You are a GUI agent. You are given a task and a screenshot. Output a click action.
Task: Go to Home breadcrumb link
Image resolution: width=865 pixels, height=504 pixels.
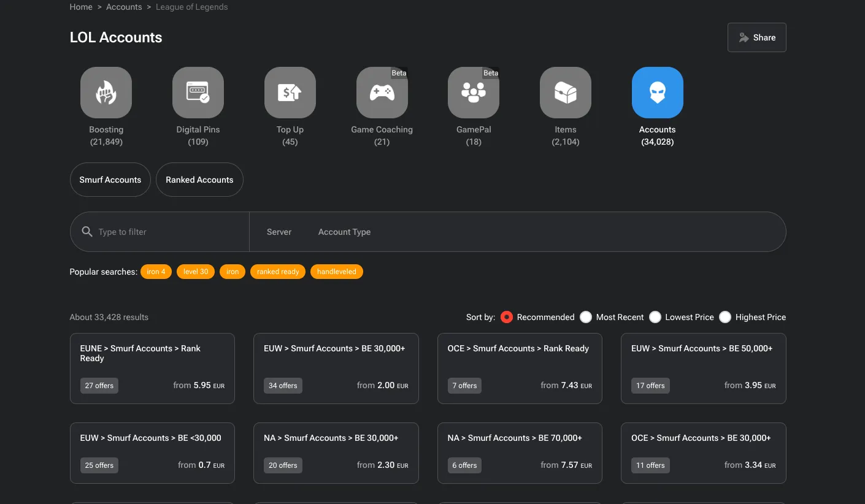[81, 7]
